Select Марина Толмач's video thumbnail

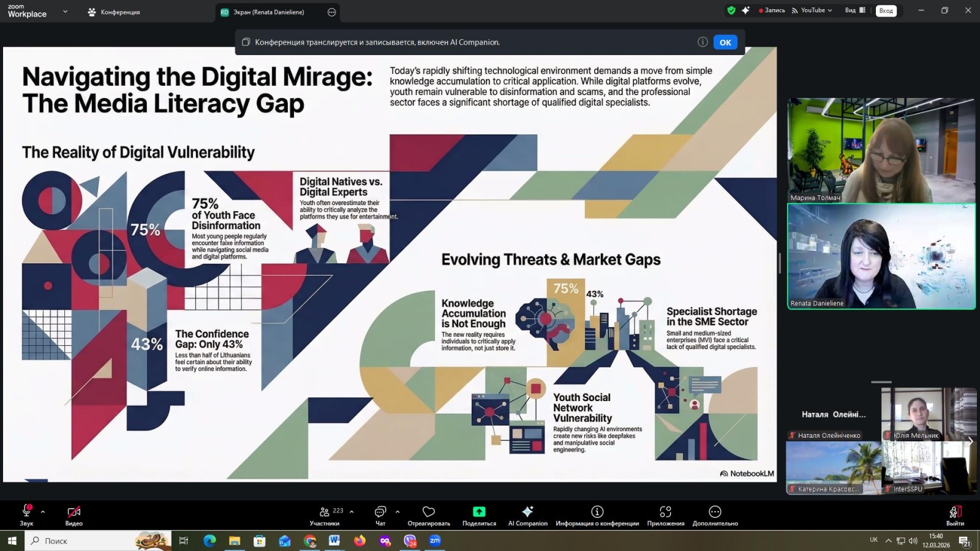[x=881, y=151]
